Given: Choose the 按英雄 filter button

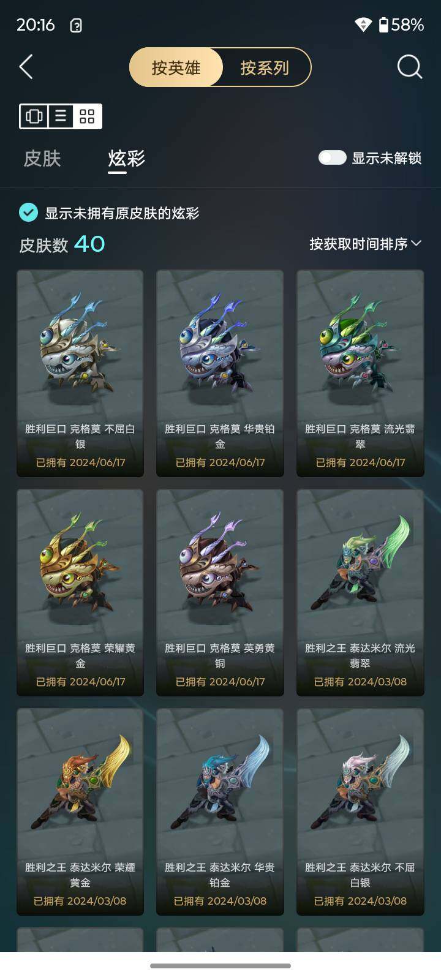Looking at the screenshot, I should point(176,67).
